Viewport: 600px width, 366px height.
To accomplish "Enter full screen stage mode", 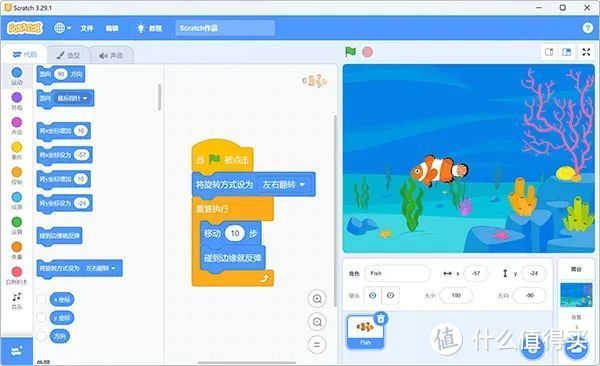I will [586, 52].
